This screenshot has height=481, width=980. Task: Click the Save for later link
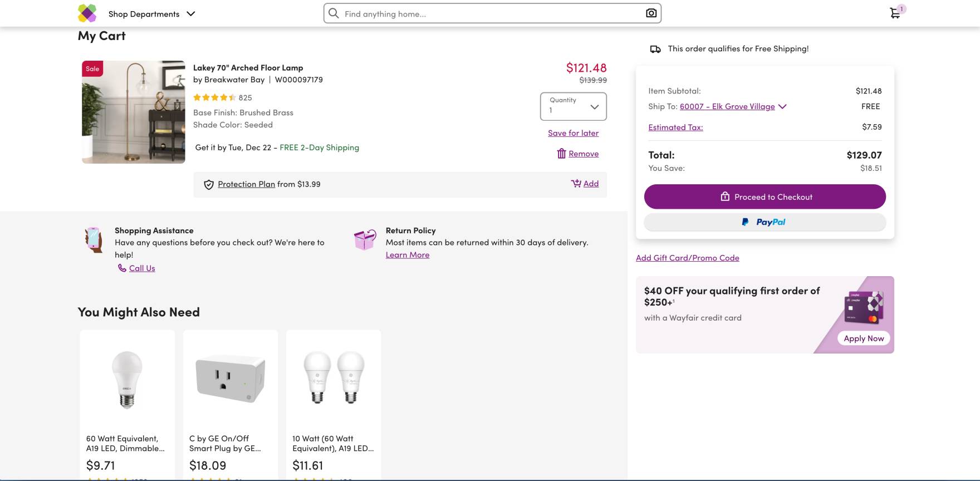[x=573, y=133]
